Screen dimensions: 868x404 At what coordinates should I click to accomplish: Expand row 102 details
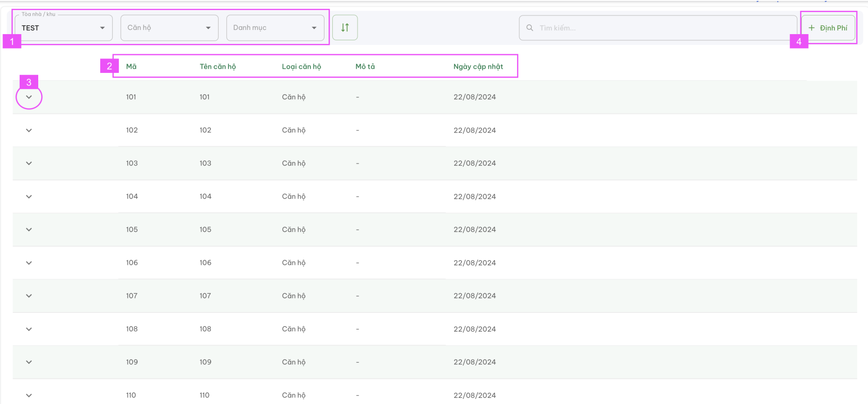(29, 130)
